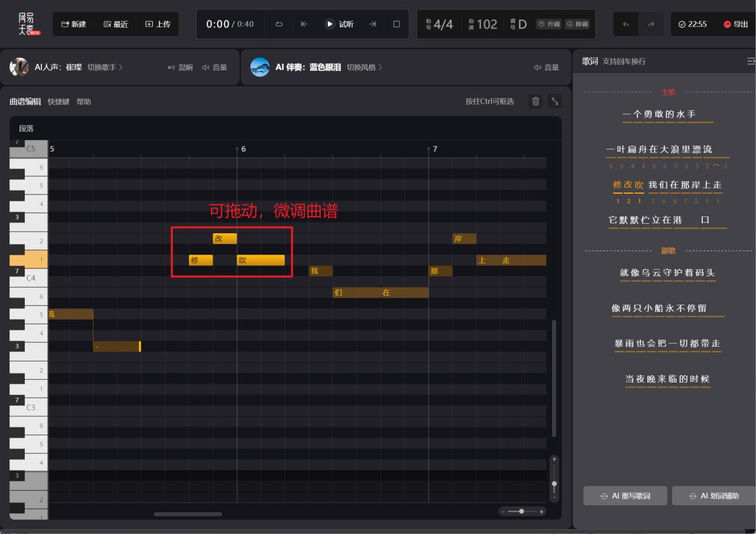Image resolution: width=756 pixels, height=534 pixels.
Task: Click the 导出 export button
Action: [735, 24]
